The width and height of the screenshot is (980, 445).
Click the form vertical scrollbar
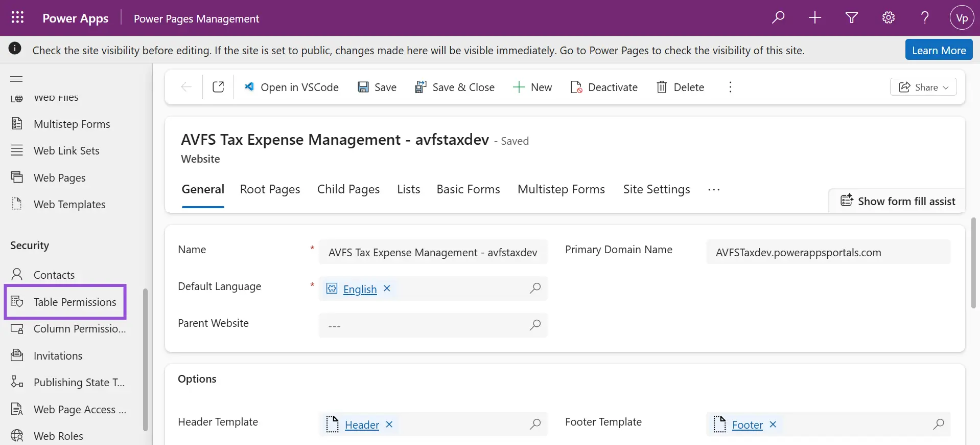[x=973, y=263]
